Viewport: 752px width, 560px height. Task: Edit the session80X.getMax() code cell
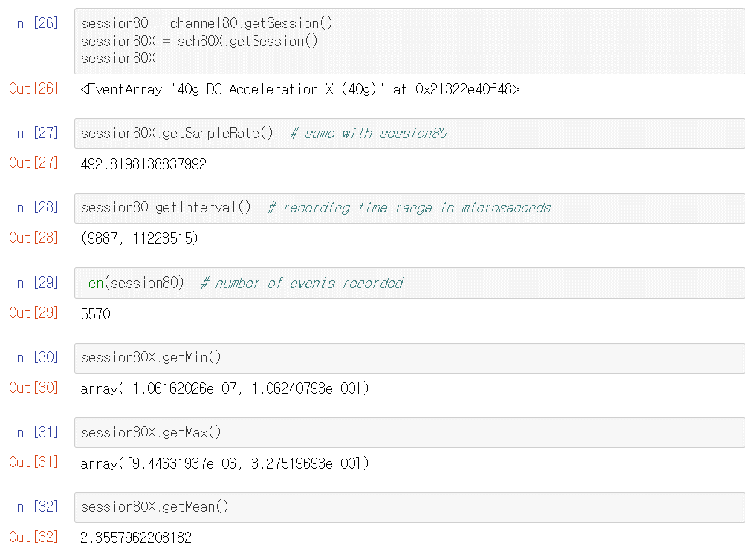point(409,432)
